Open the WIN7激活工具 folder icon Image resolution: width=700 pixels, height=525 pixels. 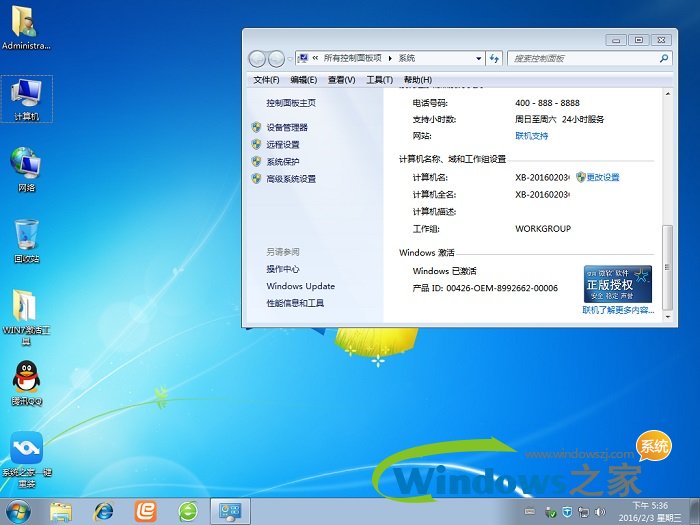pos(26,316)
